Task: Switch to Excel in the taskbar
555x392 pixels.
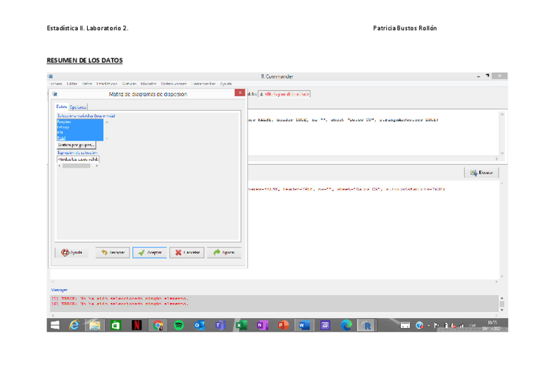Action: pyautogui.click(x=241, y=325)
